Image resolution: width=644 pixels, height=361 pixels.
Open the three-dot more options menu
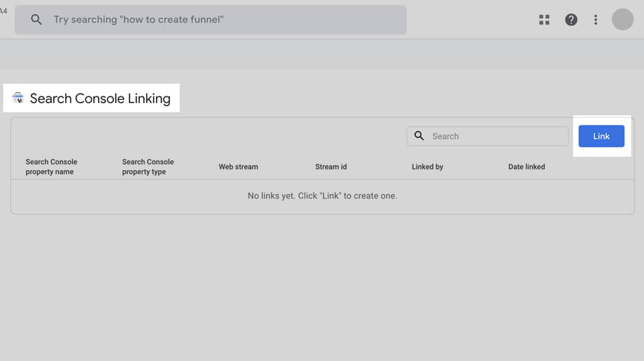596,20
